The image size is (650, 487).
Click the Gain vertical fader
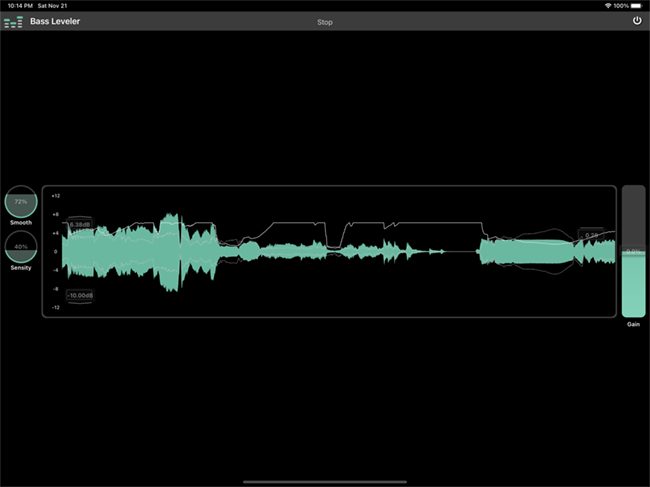[x=633, y=251]
